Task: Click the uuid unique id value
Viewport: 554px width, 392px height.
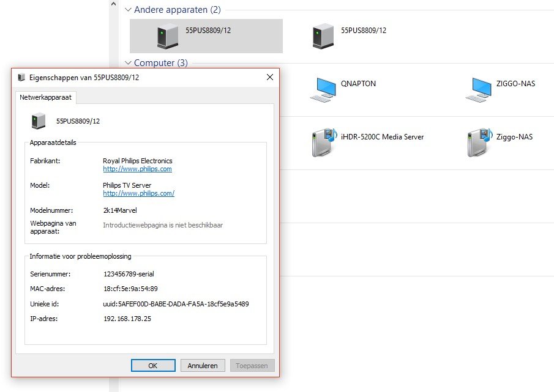Action: [x=176, y=304]
